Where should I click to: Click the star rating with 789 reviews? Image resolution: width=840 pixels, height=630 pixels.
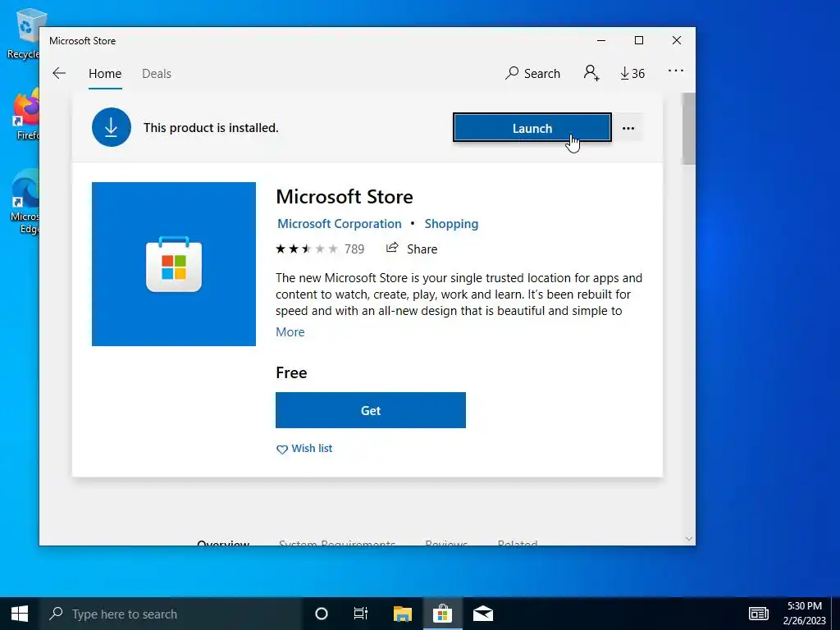[320, 249]
